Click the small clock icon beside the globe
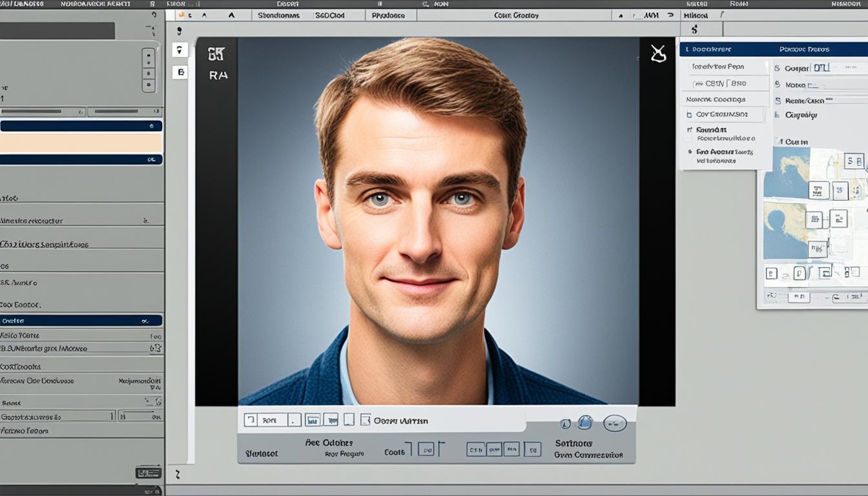The image size is (868, 496). pyautogui.click(x=565, y=424)
